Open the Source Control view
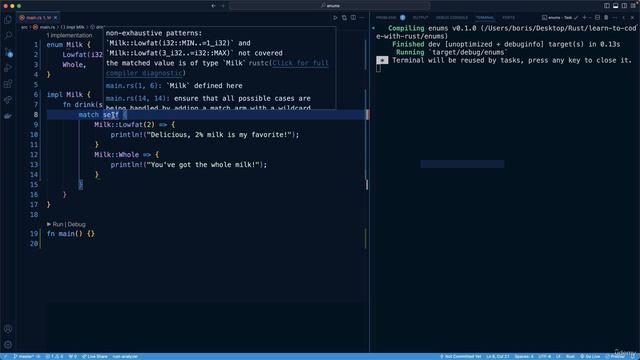Viewport: 640px width, 360px height. click(x=8, y=52)
